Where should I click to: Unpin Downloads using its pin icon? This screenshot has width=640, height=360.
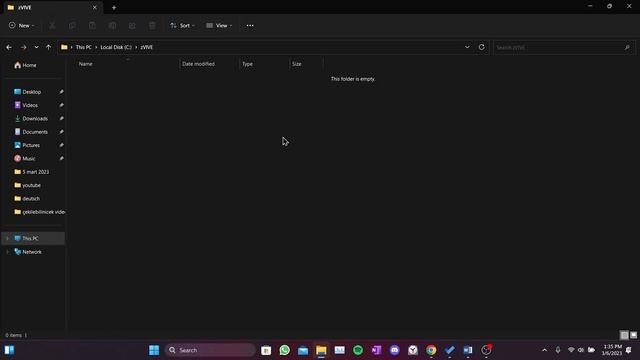tap(61, 118)
